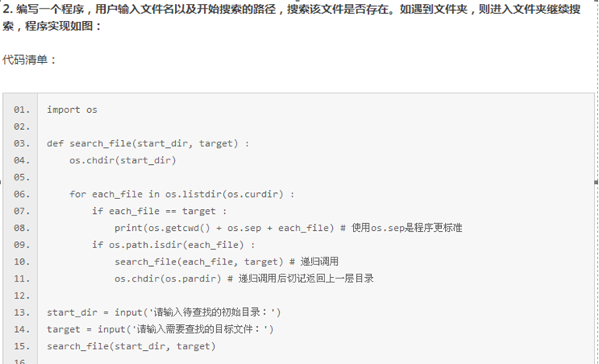
Task: Click line number 01 in the code listing
Action: [x=21, y=110]
